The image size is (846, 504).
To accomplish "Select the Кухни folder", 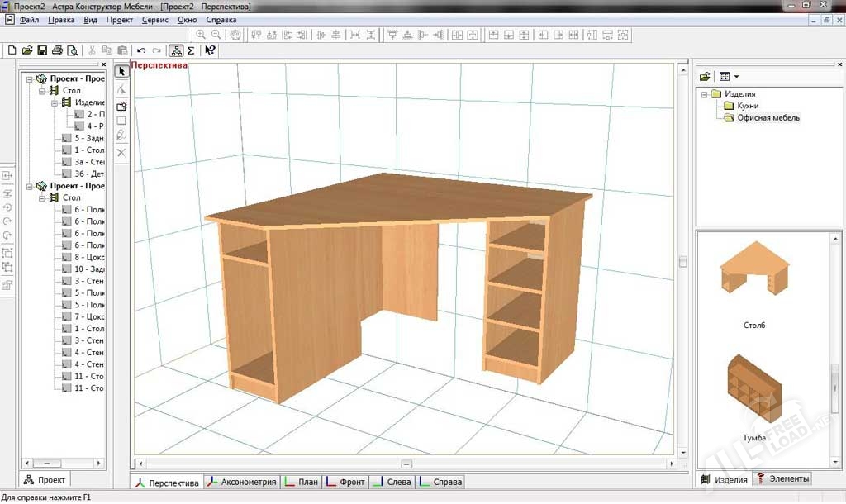I will pos(747,107).
